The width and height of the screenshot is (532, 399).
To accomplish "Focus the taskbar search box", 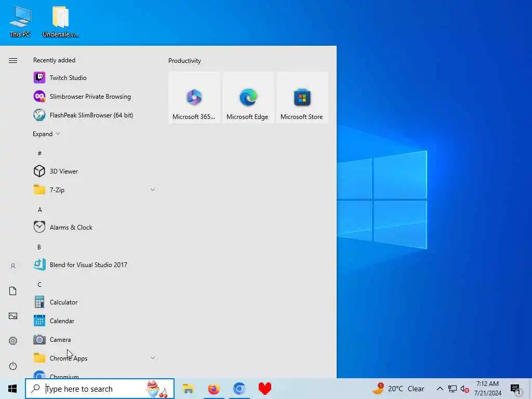I will 100,389.
